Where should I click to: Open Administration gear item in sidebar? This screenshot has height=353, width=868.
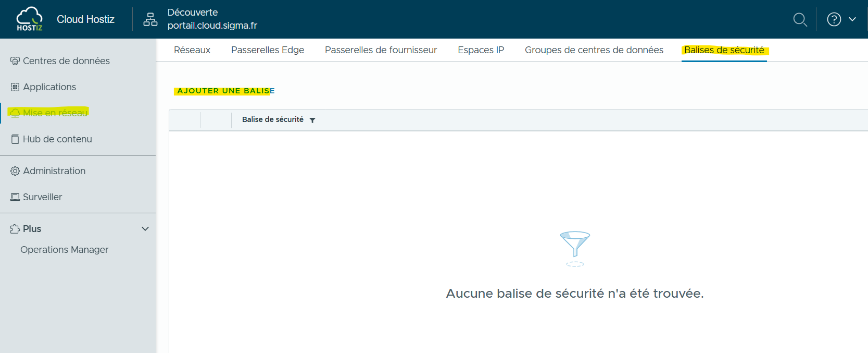[54, 171]
